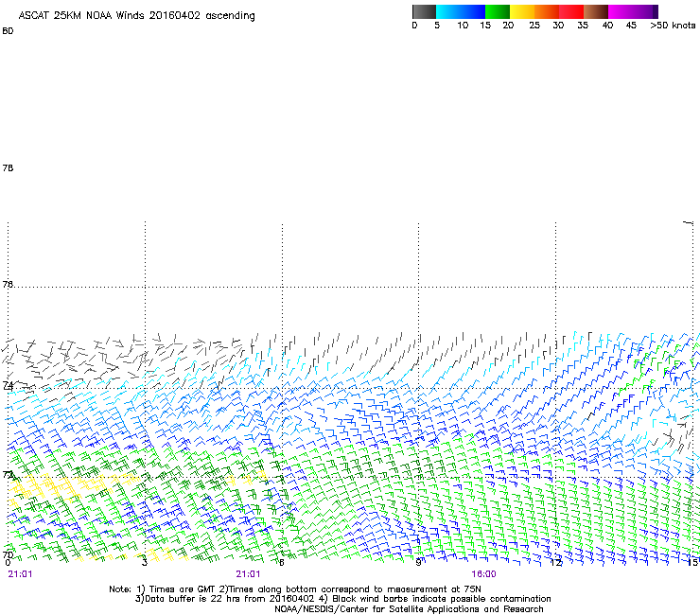Click the '10' legend scale label
Screen dimensions: 700x615
click(463, 26)
